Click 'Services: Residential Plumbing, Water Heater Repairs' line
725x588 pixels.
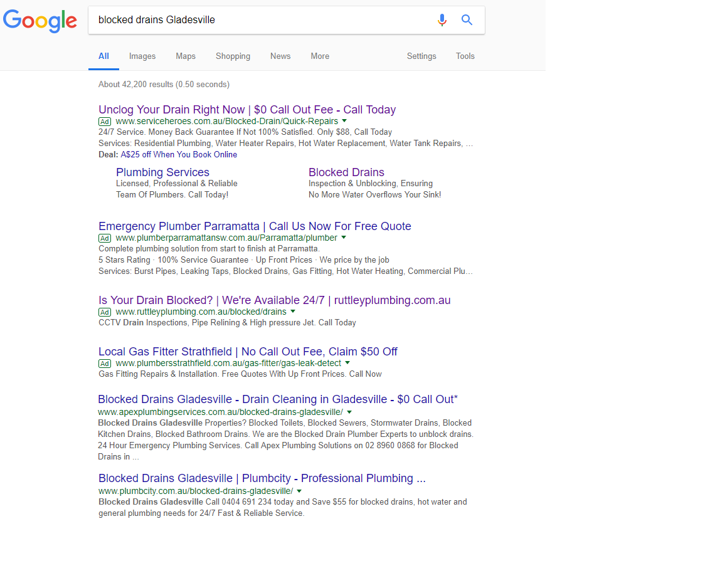(285, 143)
